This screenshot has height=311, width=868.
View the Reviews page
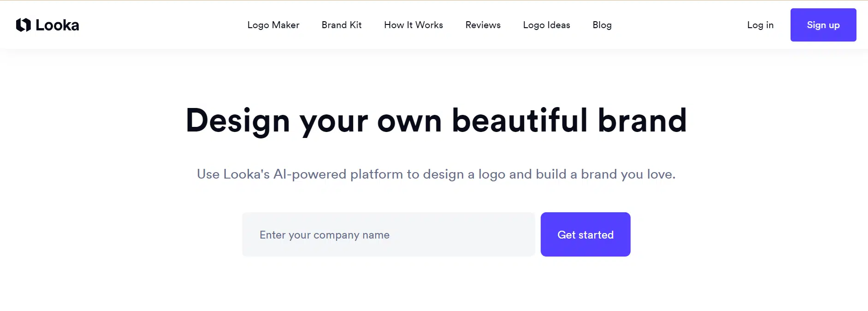(483, 25)
